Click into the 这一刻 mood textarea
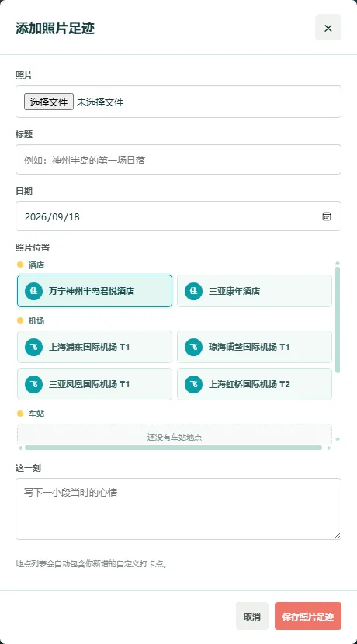Image resolution: width=357 pixels, height=644 pixels. pos(178,509)
